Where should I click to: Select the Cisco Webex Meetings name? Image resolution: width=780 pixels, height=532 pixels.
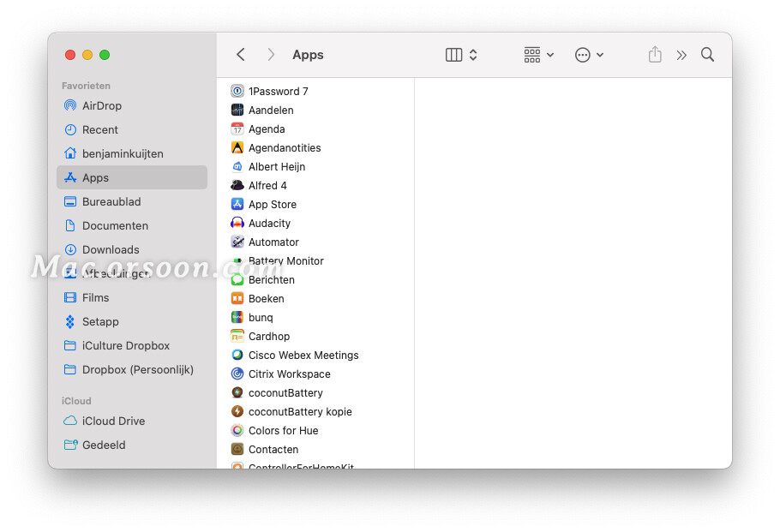click(303, 355)
